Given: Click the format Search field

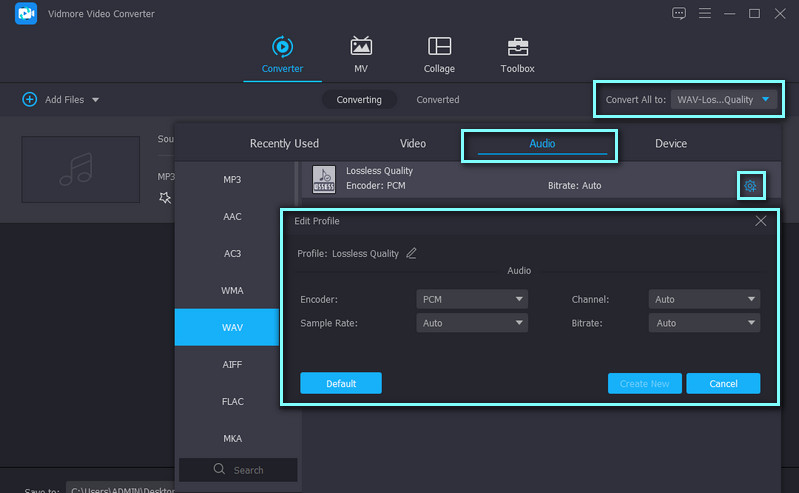Looking at the screenshot, I should [238, 470].
